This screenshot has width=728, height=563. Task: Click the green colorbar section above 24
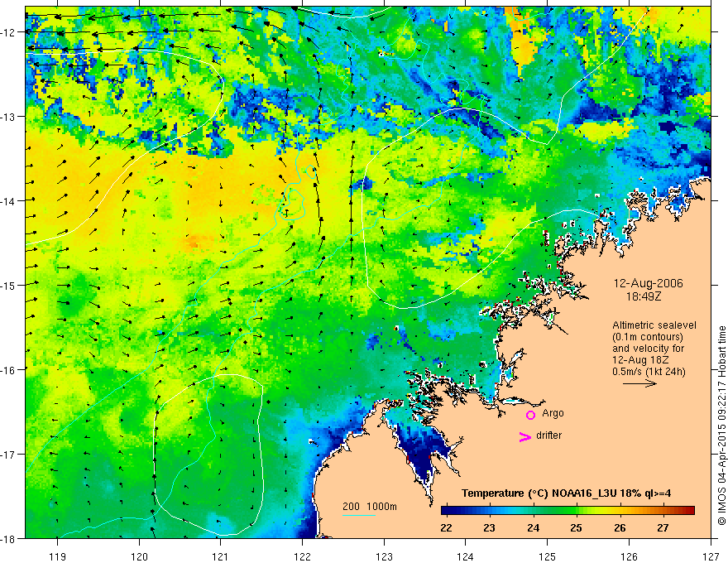(534, 511)
